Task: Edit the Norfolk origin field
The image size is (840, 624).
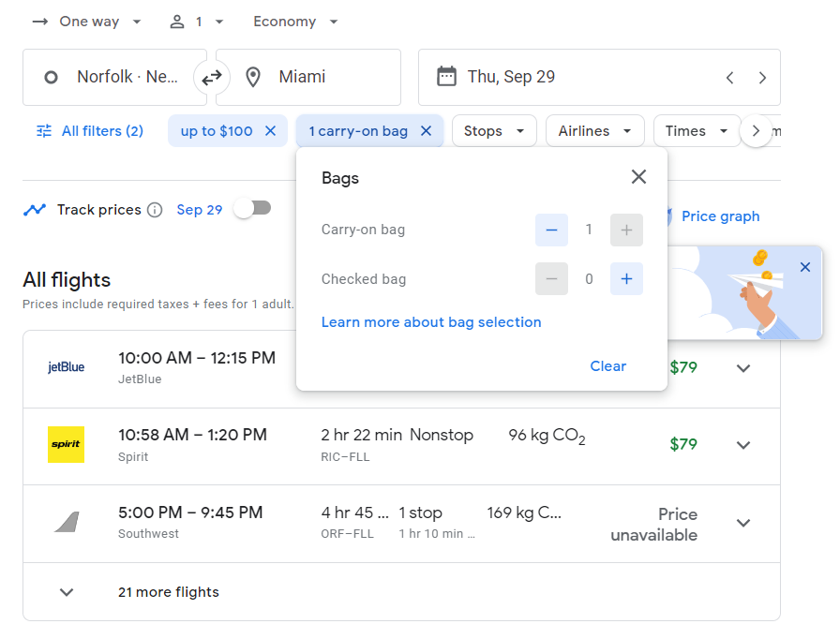Action: pyautogui.click(x=114, y=78)
